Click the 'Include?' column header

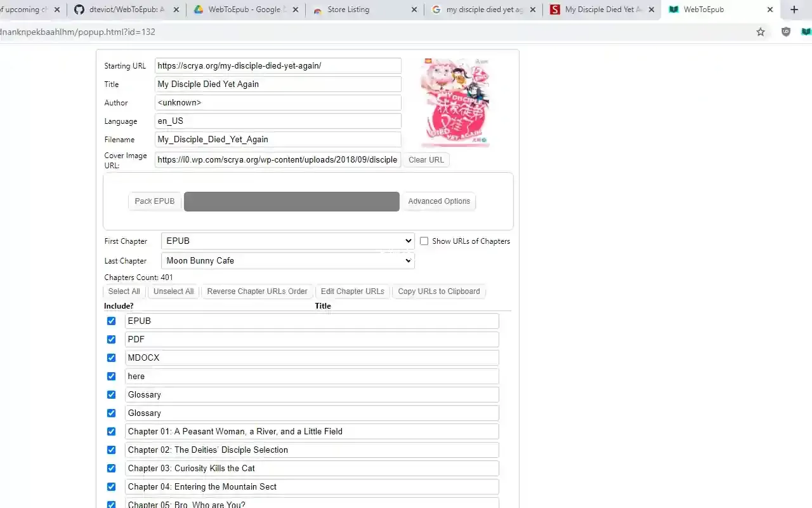point(119,306)
